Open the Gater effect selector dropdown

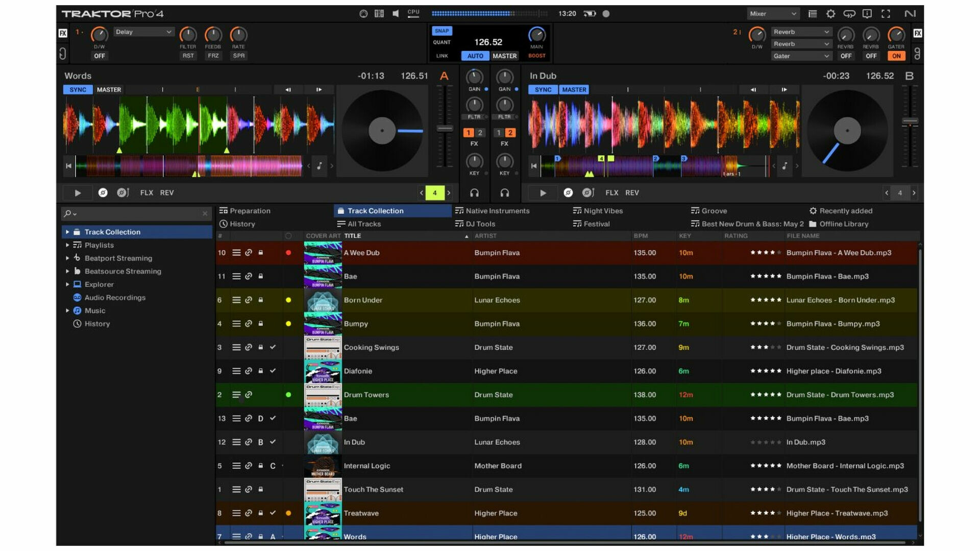[801, 56]
